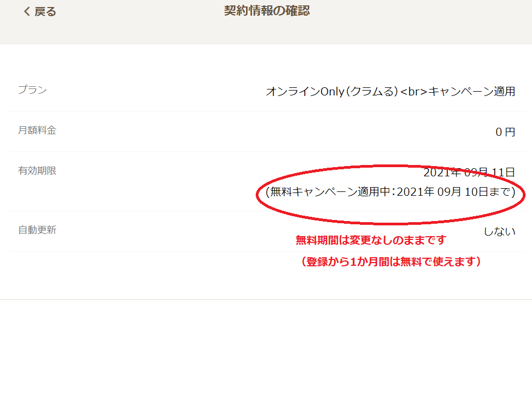The height and width of the screenshot is (420, 532).
Task: Click the Only word in plan name
Action: pos(332,92)
